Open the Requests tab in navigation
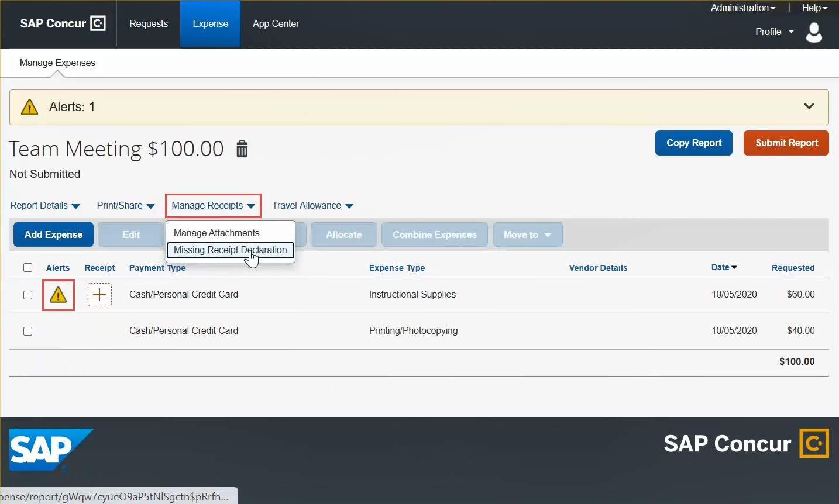Screen dimensions: 839x504 [x=149, y=24]
